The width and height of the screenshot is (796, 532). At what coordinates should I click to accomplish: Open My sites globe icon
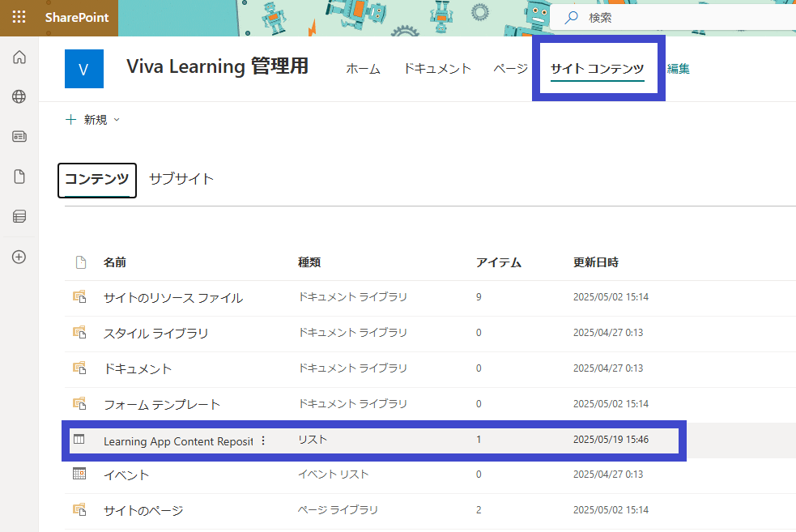click(19, 96)
